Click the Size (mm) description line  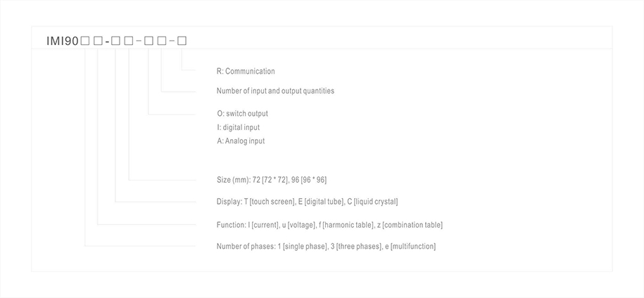[271, 180]
